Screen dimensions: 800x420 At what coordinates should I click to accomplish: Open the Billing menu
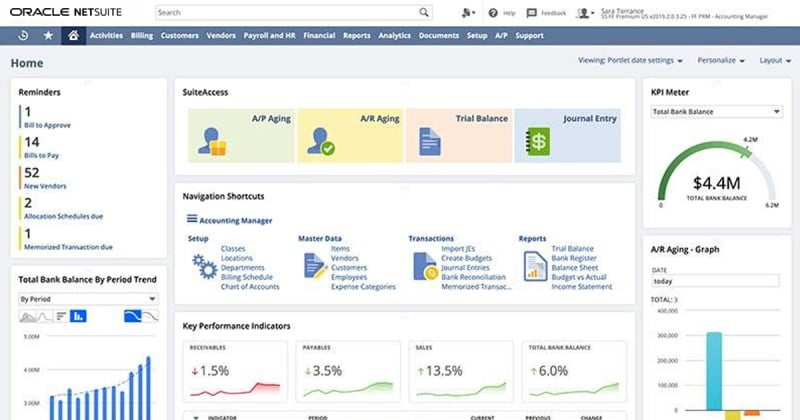[142, 36]
